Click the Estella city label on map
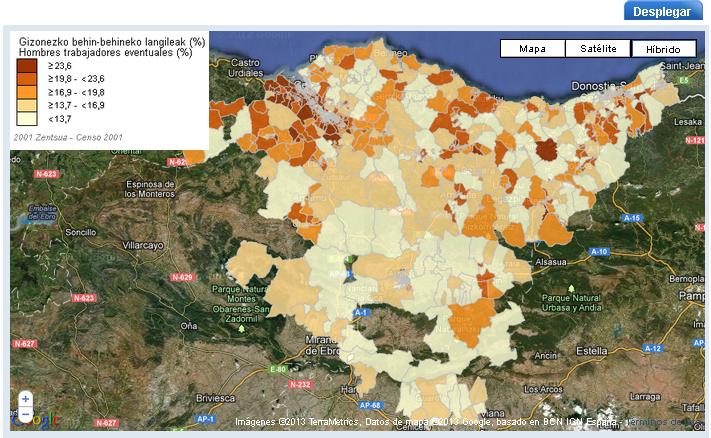Screen dimensions: 711x438 (x=593, y=351)
